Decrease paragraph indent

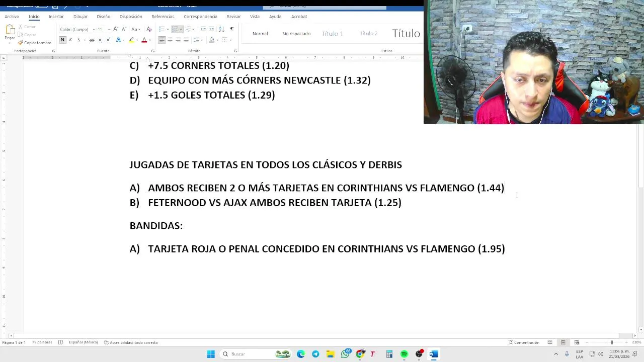(x=203, y=29)
